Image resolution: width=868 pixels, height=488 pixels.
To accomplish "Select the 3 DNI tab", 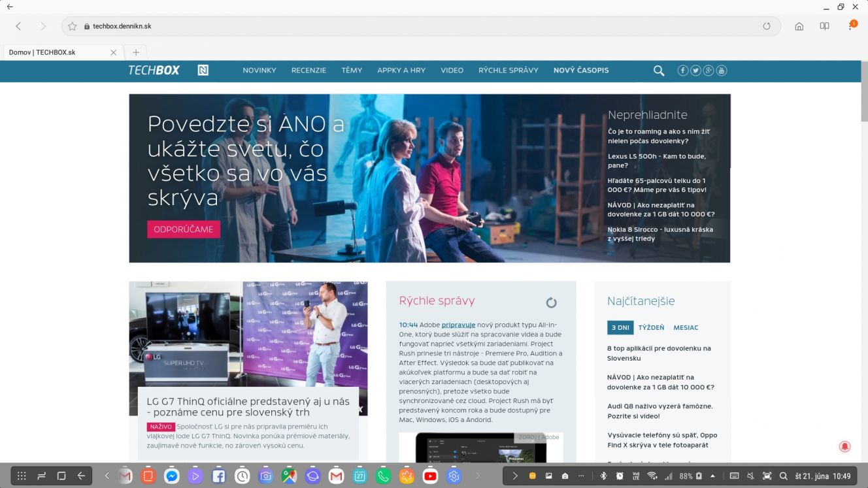I will [x=620, y=328].
